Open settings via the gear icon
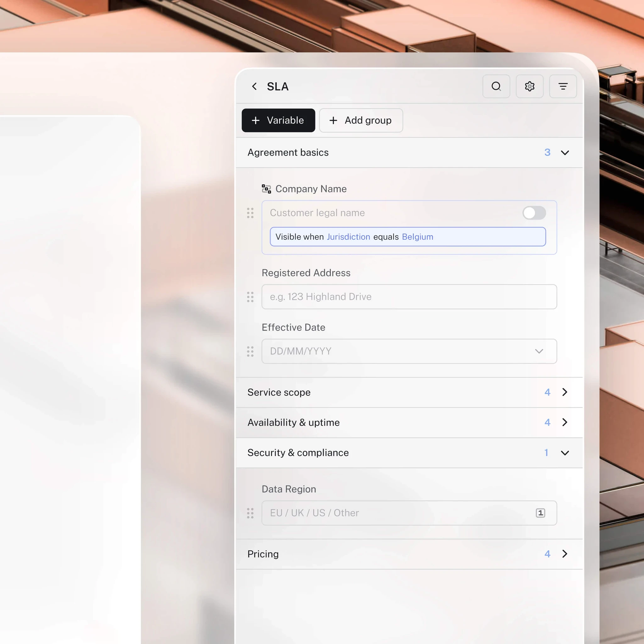The width and height of the screenshot is (644, 644). coord(529,87)
